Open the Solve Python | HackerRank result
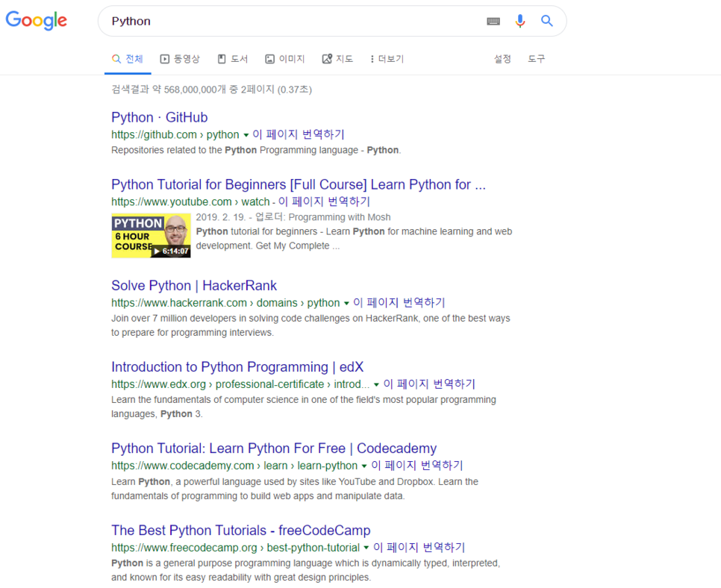 194,286
